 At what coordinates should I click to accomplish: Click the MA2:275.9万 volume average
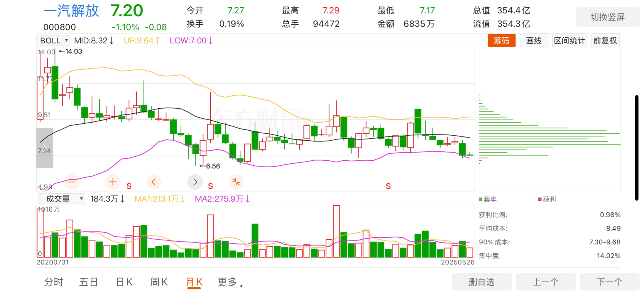(x=223, y=199)
